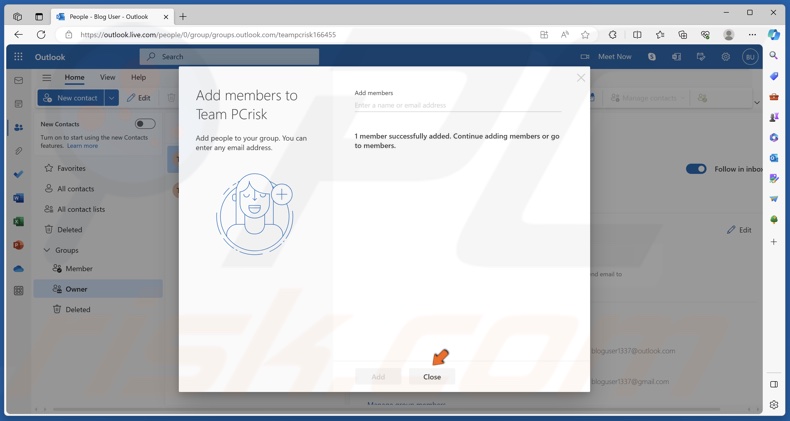
Task: Open OneDrive from the left rail
Action: (x=19, y=269)
